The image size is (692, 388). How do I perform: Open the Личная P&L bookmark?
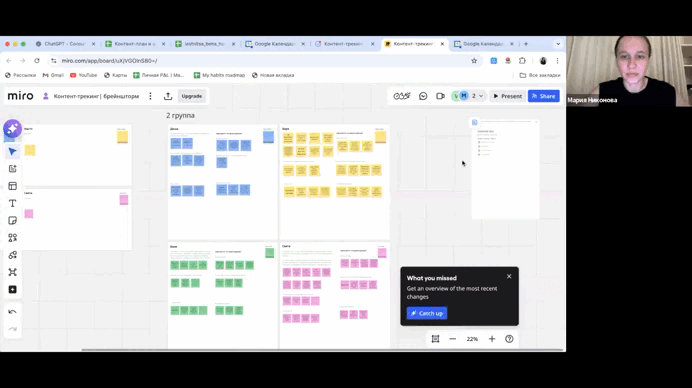[x=158, y=75]
